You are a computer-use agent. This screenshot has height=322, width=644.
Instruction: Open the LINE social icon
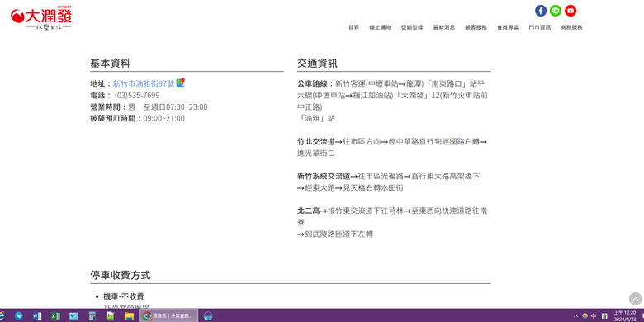click(x=556, y=11)
